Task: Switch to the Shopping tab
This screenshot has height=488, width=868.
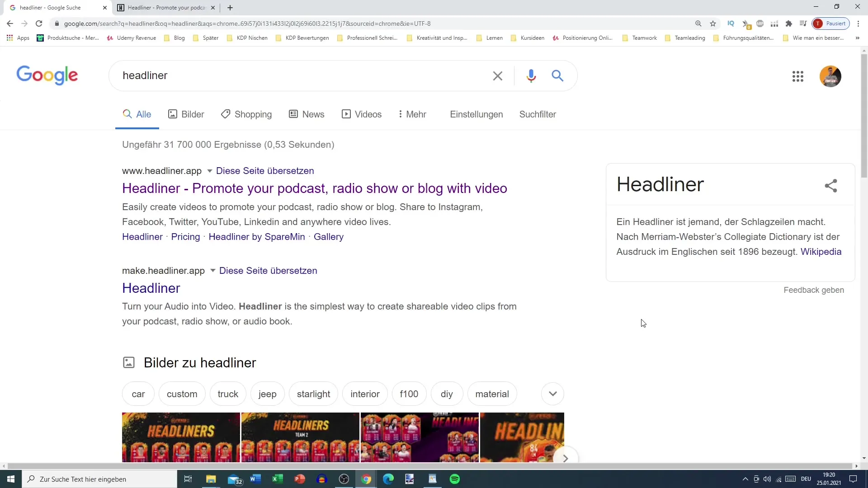Action: coord(246,114)
